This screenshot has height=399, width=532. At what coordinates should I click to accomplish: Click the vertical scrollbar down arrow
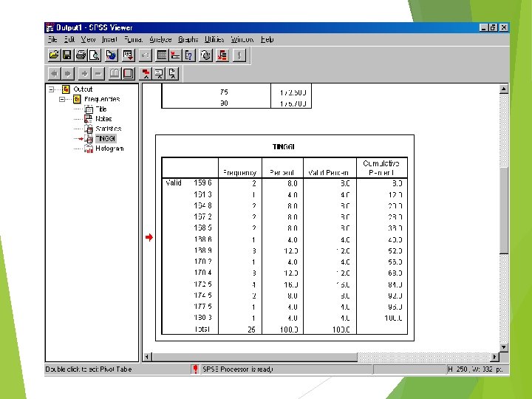coord(504,347)
